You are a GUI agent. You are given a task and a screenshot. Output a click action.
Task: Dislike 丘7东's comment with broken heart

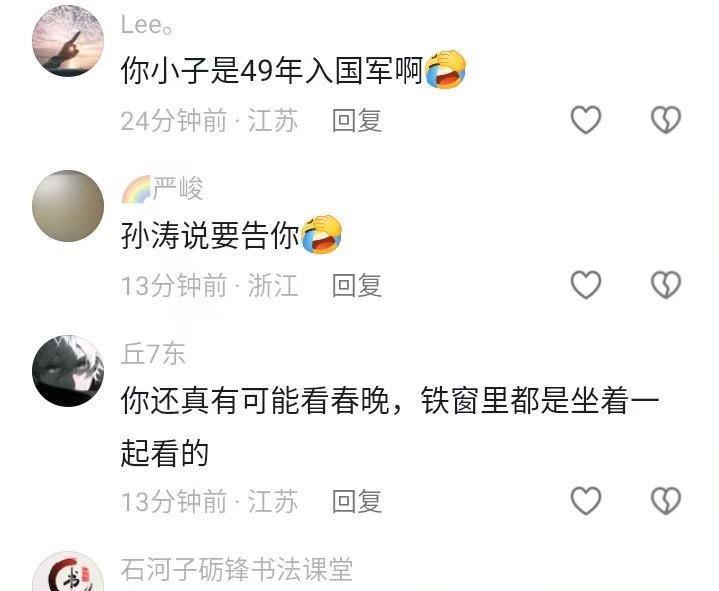click(666, 500)
